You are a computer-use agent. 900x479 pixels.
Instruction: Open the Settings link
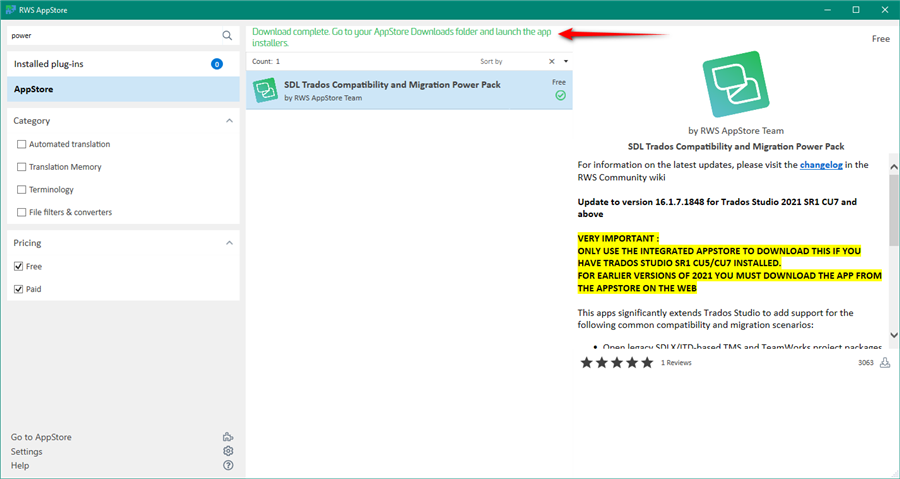point(26,451)
